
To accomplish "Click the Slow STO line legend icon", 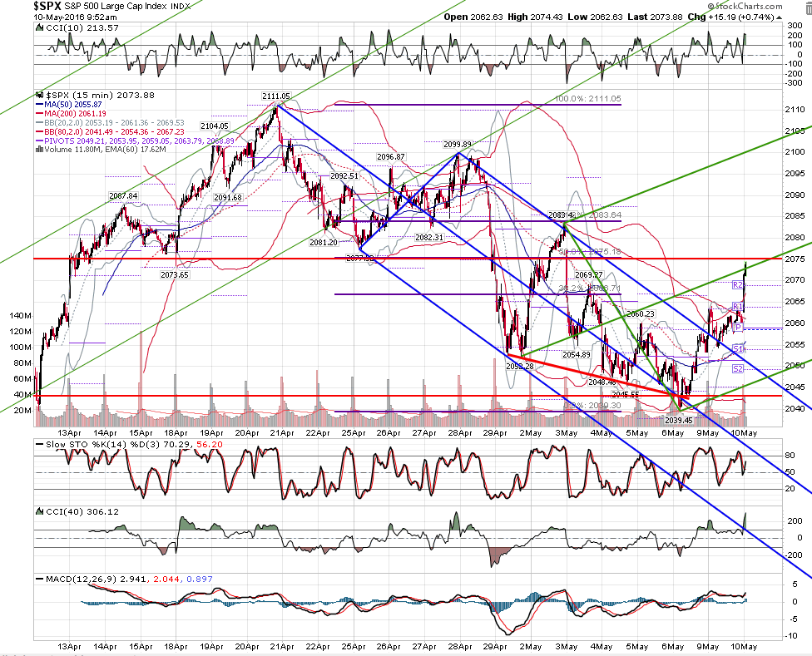I will (x=39, y=445).
